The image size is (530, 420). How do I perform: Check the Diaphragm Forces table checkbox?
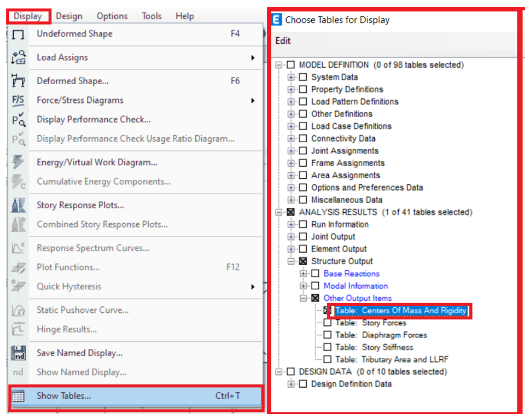(x=327, y=335)
